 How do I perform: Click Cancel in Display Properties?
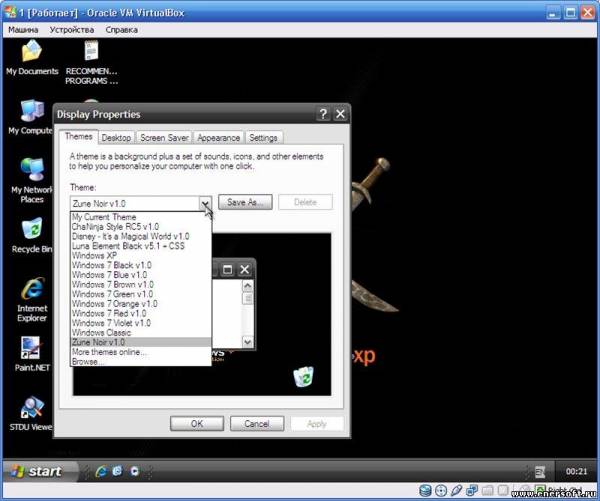coord(257,424)
